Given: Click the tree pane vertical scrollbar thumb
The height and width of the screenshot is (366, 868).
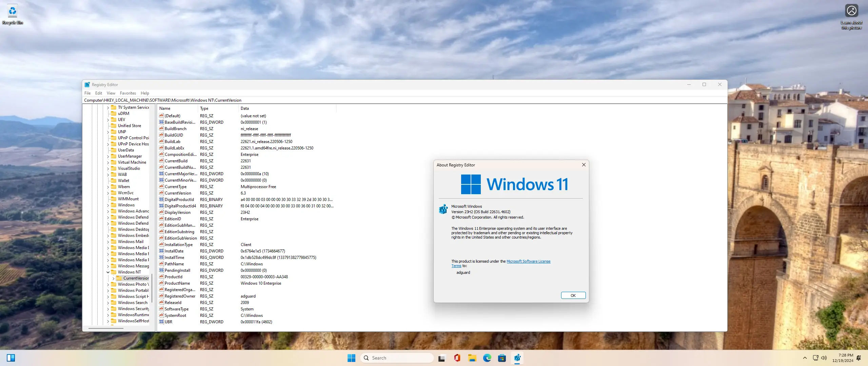Looking at the screenshot, I should point(152,288).
